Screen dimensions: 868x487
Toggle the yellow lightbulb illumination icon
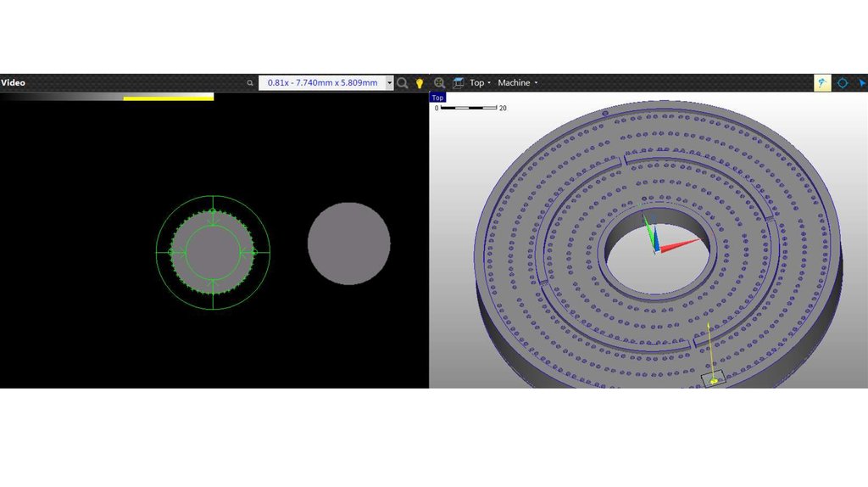419,83
